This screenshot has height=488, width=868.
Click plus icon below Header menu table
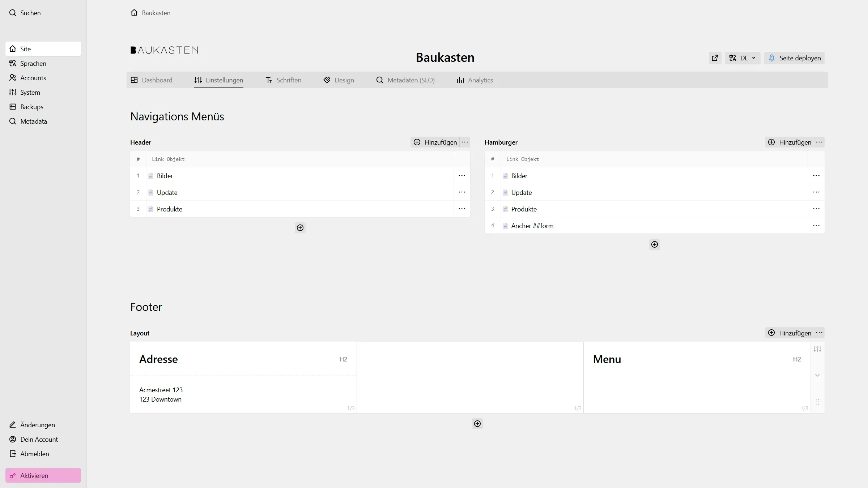pos(300,228)
